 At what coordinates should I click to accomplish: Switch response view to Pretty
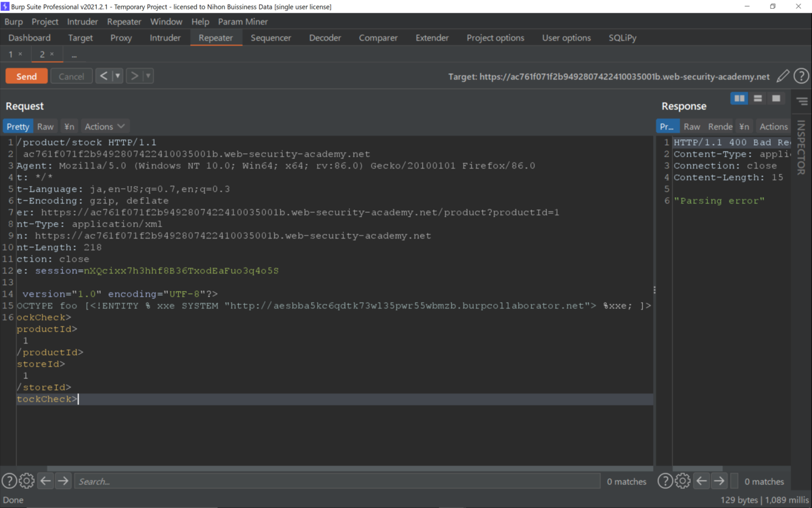(667, 127)
